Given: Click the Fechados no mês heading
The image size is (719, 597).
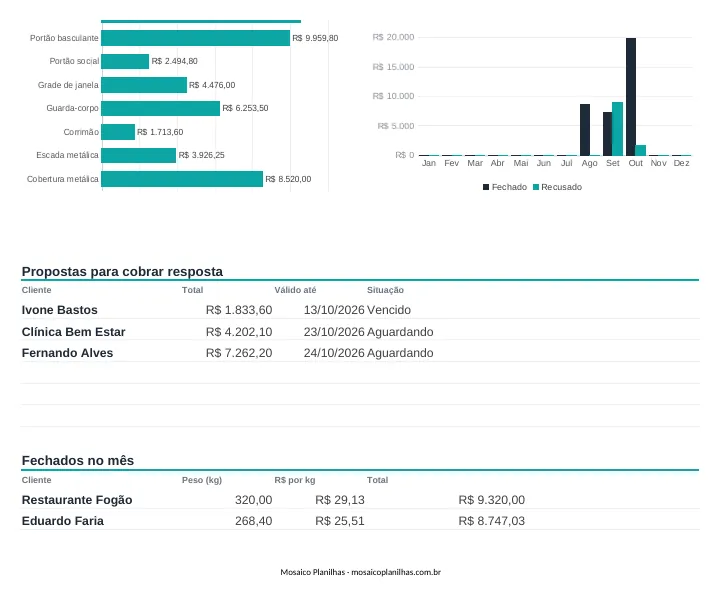Looking at the screenshot, I should (78, 461).
